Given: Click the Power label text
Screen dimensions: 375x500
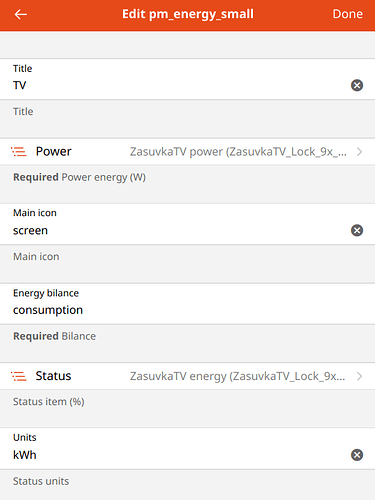Looking at the screenshot, I should tap(53, 152).
